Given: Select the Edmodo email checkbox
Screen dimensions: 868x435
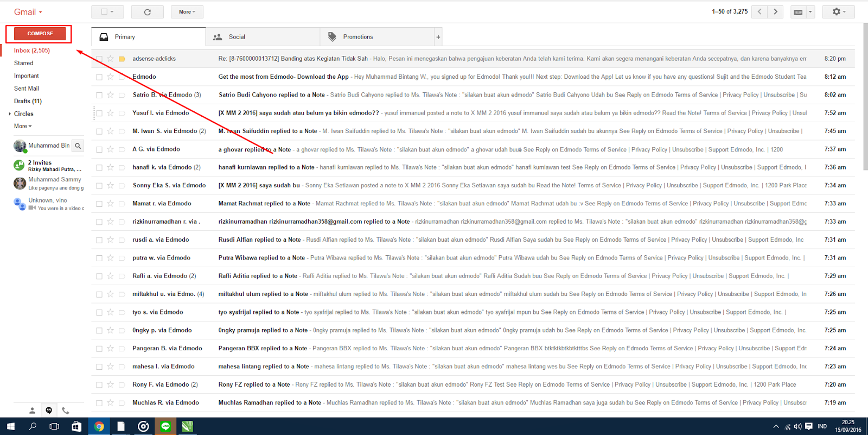Looking at the screenshot, I should (99, 77).
